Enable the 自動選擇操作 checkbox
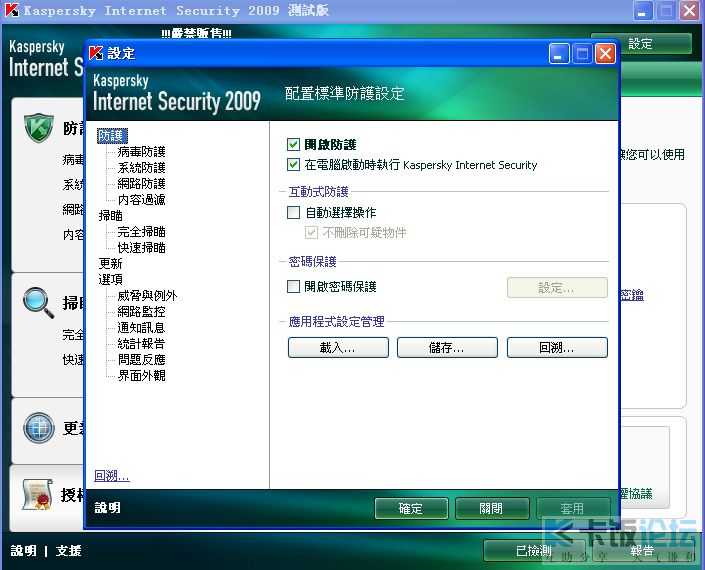 pos(293,212)
